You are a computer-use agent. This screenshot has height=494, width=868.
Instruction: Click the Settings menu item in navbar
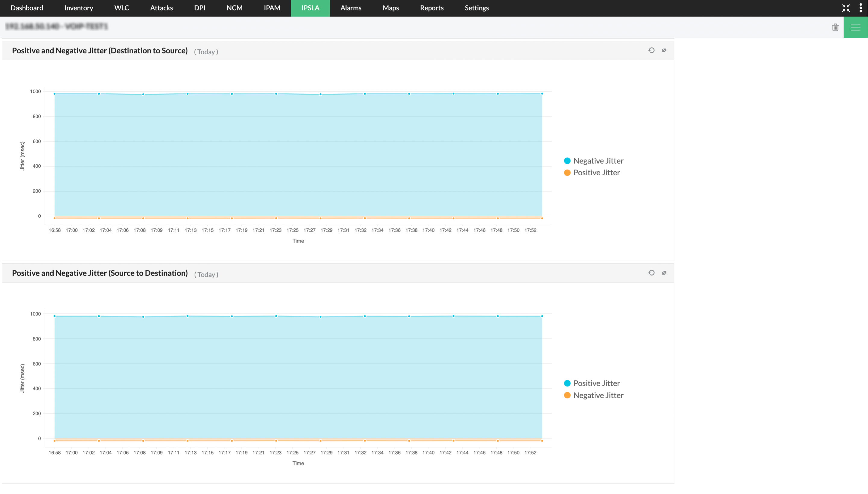(x=477, y=8)
